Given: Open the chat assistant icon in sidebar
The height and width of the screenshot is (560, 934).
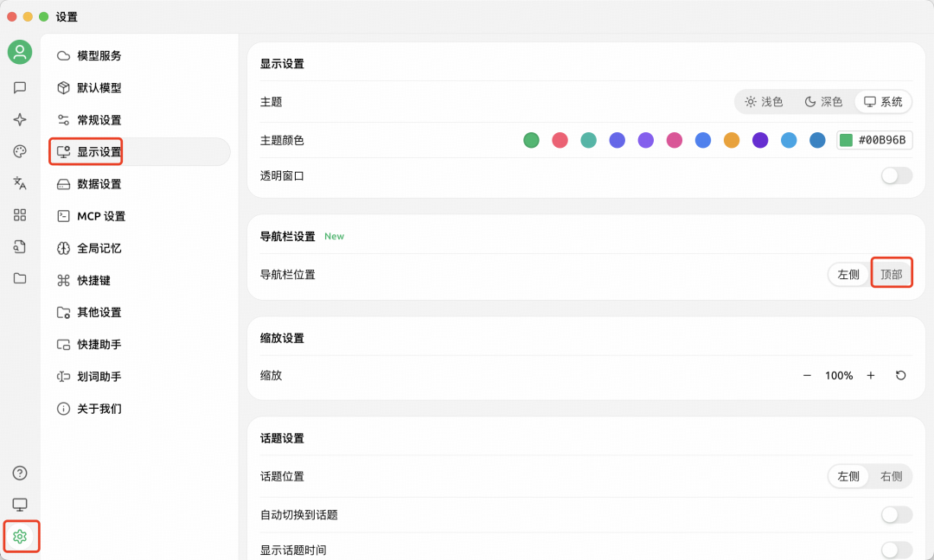Looking at the screenshot, I should point(20,87).
